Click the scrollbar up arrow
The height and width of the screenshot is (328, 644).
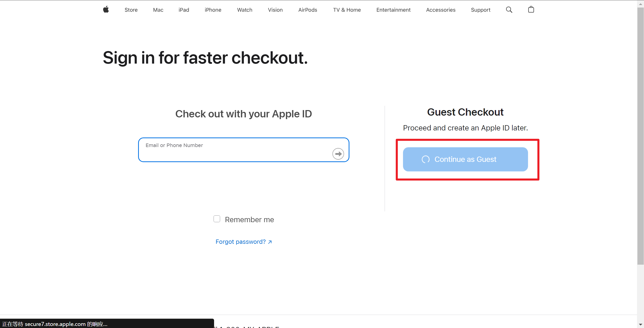point(640,4)
